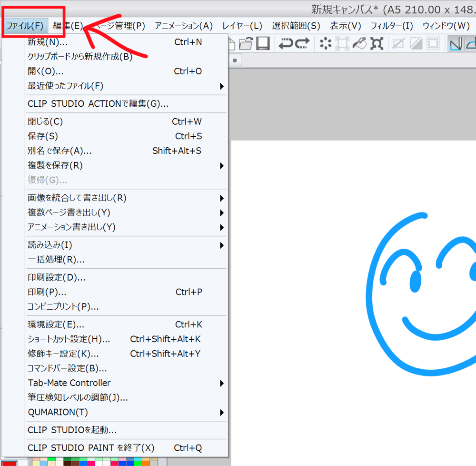Viewport: 476px width, 466px height.
Task: Open 筆圧検知レベルの調節(J)... dialog
Action: [x=127, y=397]
